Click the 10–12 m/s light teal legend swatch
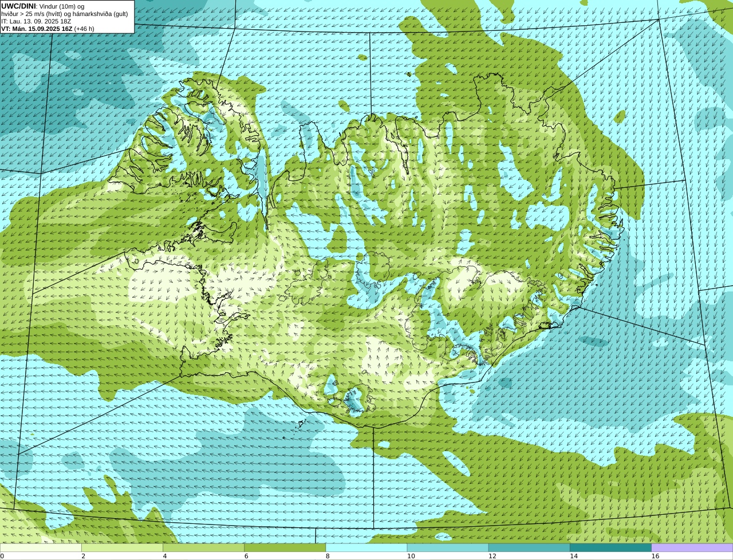The height and width of the screenshot is (560, 733). pyautogui.click(x=448, y=548)
